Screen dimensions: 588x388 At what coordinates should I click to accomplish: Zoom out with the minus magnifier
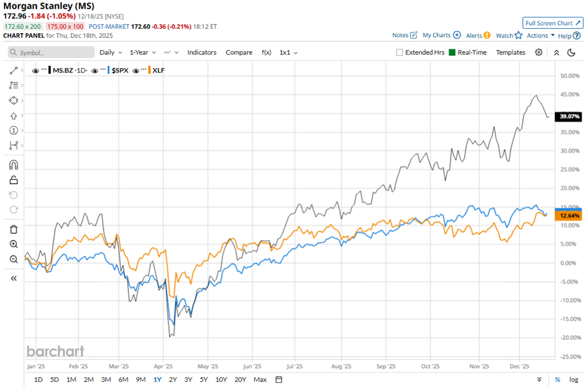[x=13, y=259]
